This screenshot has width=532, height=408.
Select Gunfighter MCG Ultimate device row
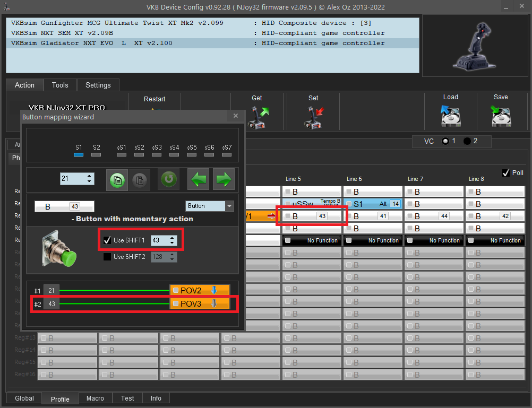coord(212,23)
